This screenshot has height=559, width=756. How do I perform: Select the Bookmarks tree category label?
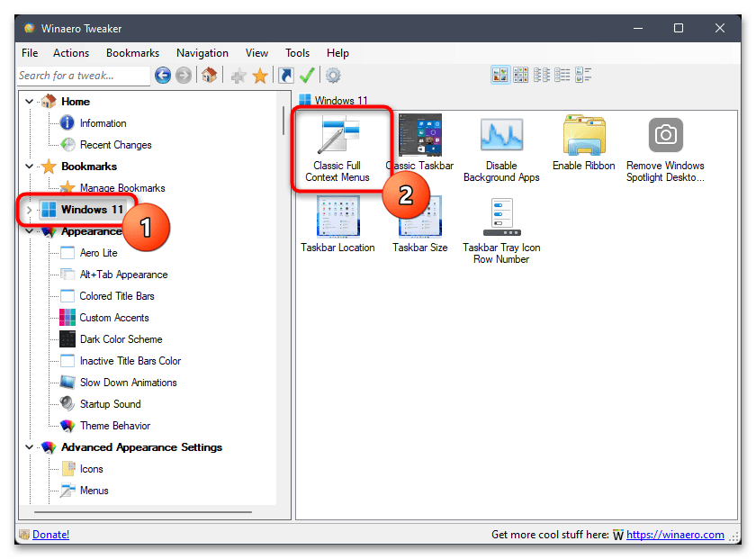pyautogui.click(x=89, y=167)
